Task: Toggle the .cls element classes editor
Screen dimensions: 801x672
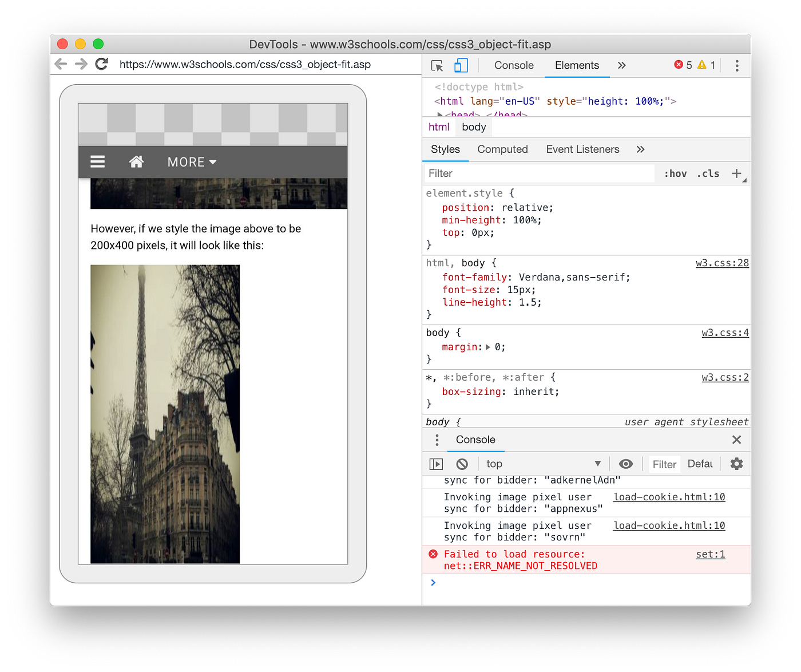Action: tap(708, 173)
